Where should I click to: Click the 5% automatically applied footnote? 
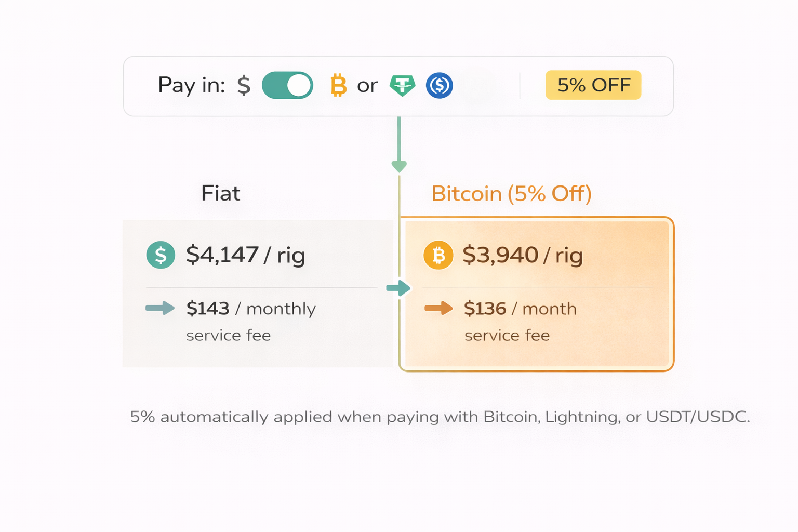(x=440, y=417)
